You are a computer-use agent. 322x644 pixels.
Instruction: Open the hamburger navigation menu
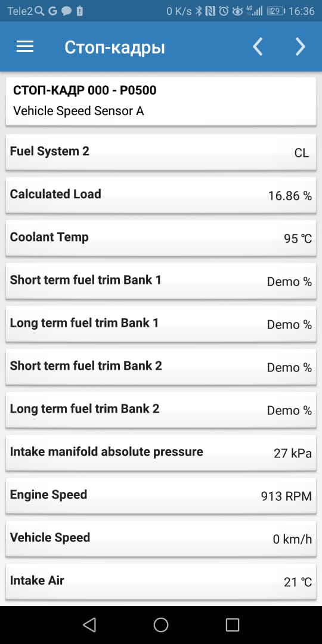[24, 47]
